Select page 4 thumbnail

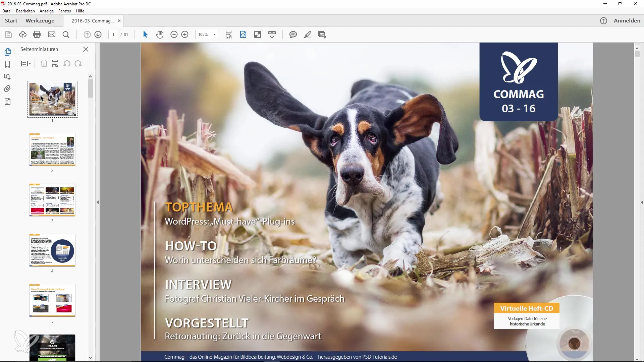[52, 250]
